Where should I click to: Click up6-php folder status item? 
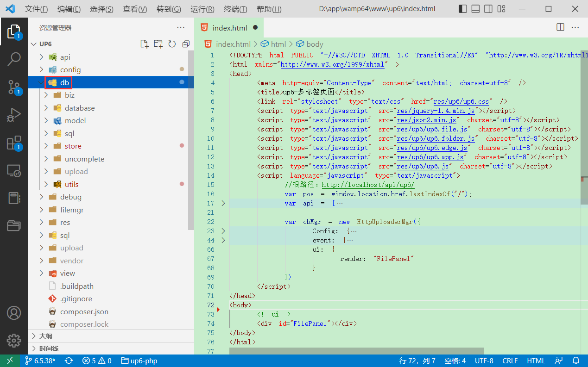(x=139, y=361)
